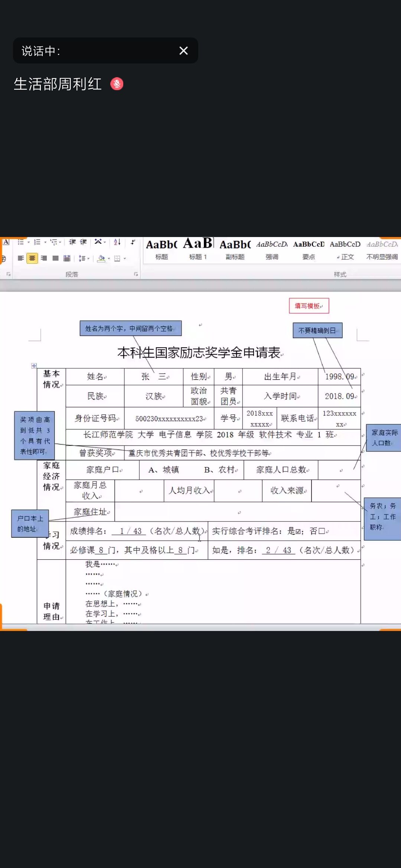Click the align left button
401x868 pixels.
coord(21,258)
